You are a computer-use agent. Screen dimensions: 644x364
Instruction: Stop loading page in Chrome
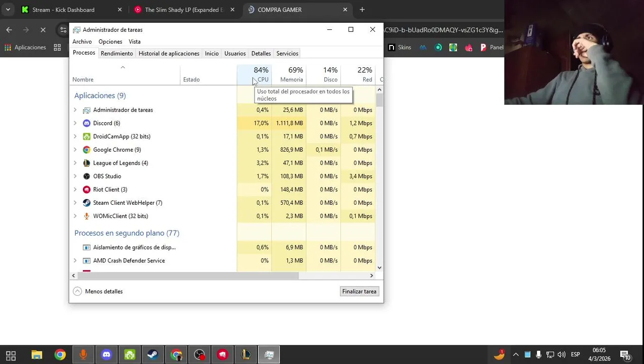point(43,30)
